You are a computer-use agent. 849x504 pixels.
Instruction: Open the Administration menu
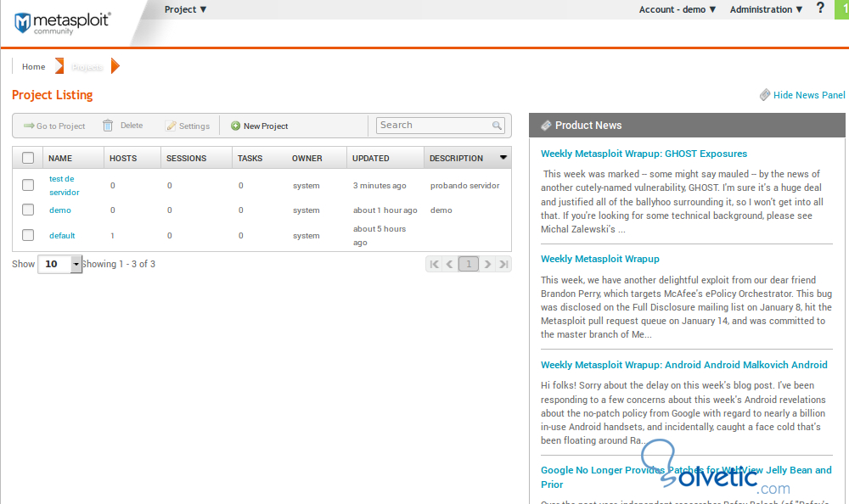(766, 9)
